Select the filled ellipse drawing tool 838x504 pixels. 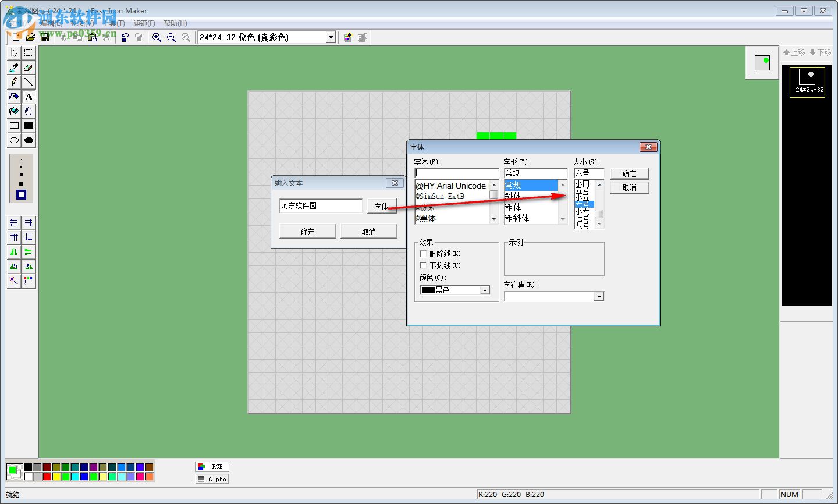point(29,140)
